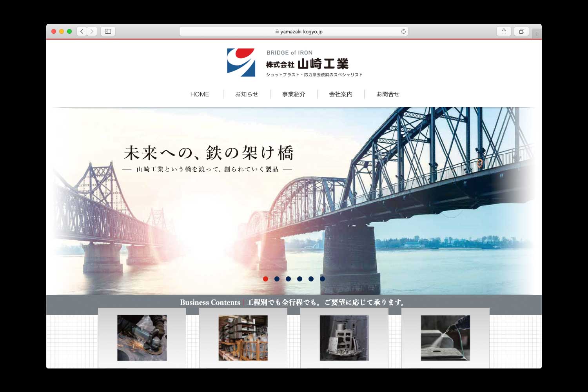Image resolution: width=588 pixels, height=392 pixels.
Task: Open the お知らせ menu item
Action: pyautogui.click(x=247, y=94)
